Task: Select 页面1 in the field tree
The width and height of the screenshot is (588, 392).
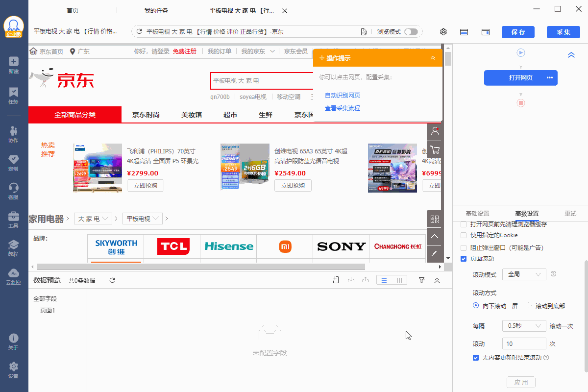Action: point(48,310)
